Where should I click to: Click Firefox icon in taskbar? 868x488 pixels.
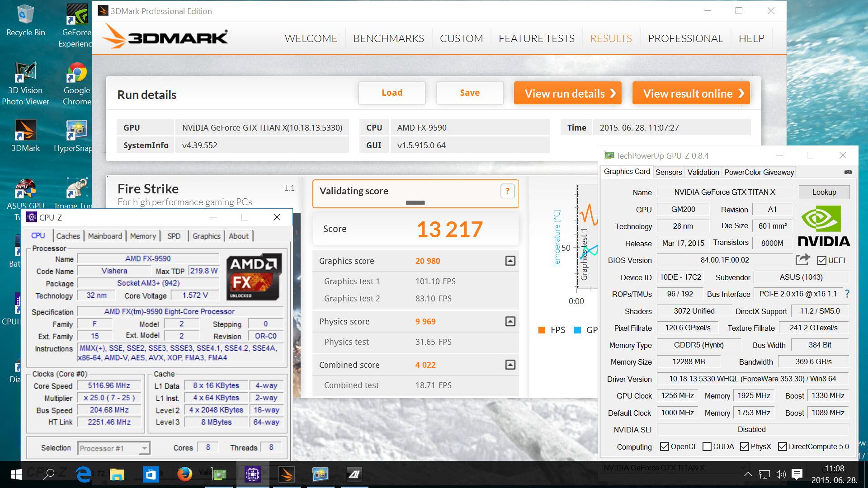pyautogui.click(x=184, y=474)
